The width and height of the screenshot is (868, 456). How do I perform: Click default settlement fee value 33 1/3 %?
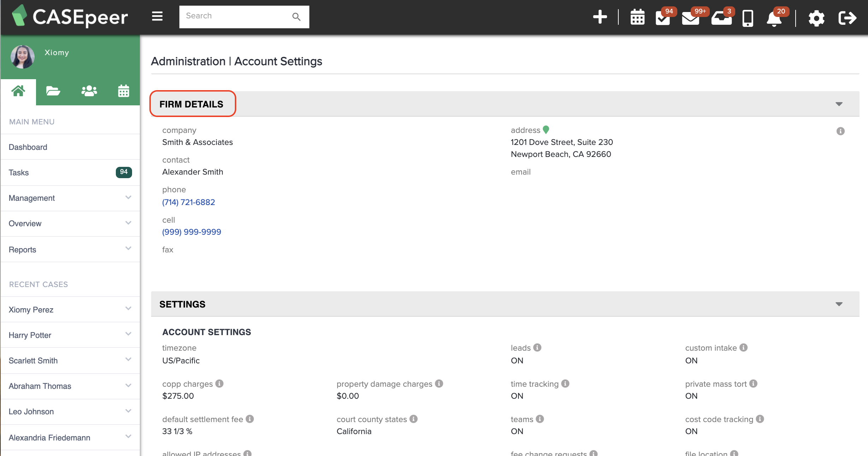click(177, 431)
